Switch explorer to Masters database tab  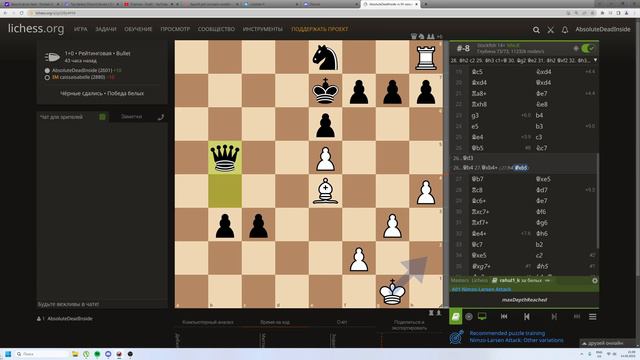click(x=460, y=280)
